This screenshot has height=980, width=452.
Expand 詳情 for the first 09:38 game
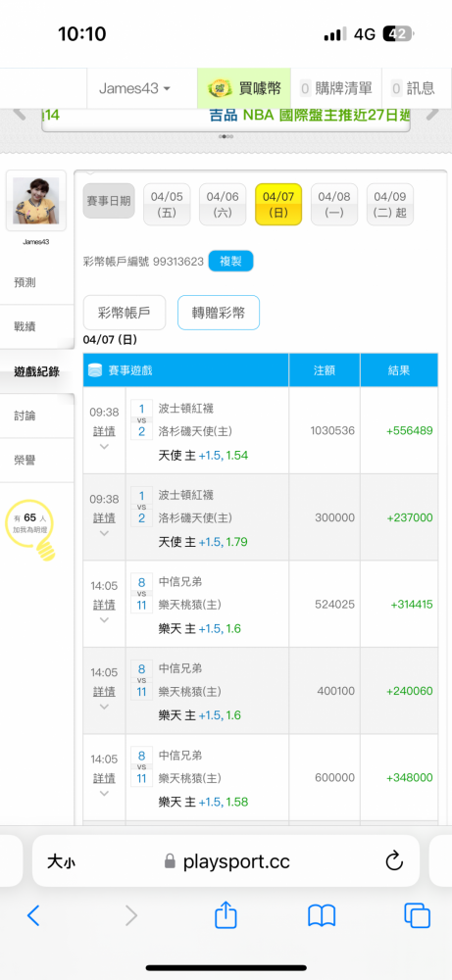104,430
